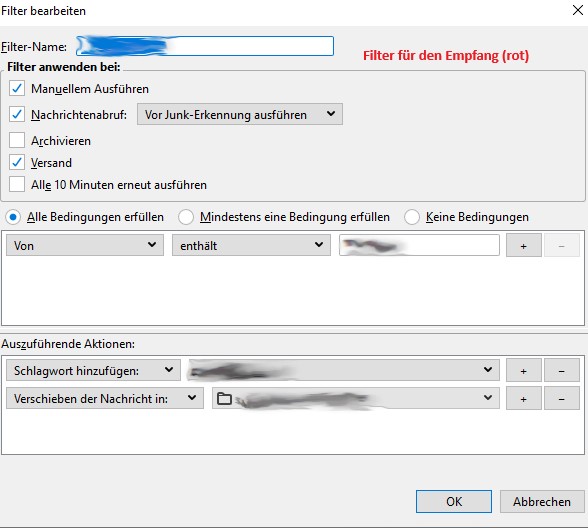Screen dimensions: 588x528
Task: Enable Alle 10 Minuten erneut ausführen
Action: (x=17, y=184)
